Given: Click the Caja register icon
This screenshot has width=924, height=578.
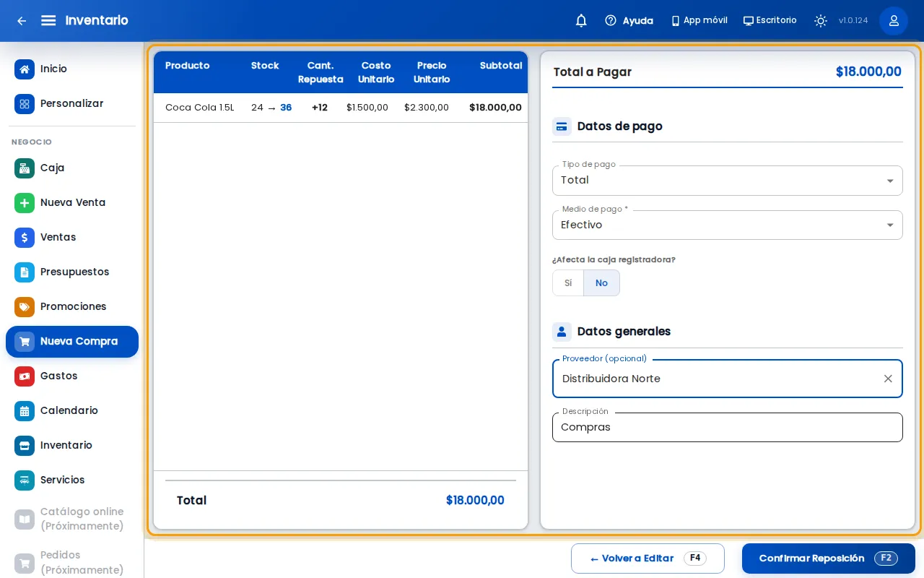Looking at the screenshot, I should tap(25, 168).
